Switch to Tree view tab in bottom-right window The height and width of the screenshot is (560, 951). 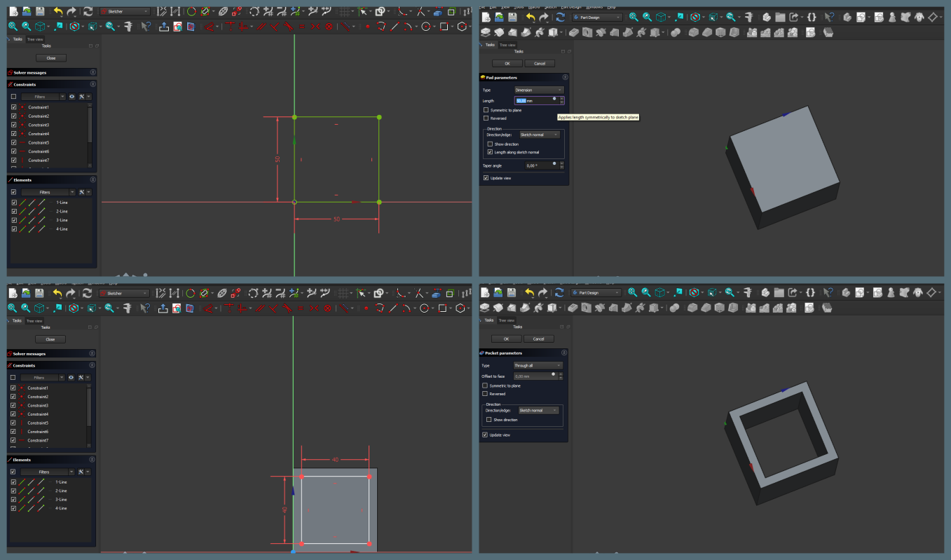pos(506,320)
